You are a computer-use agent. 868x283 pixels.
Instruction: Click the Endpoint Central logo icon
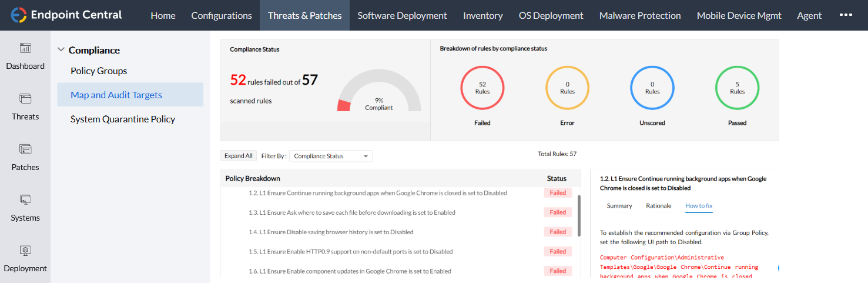click(x=19, y=15)
